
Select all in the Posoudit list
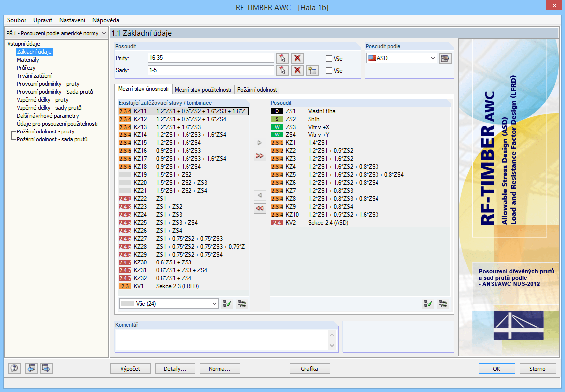(428, 304)
